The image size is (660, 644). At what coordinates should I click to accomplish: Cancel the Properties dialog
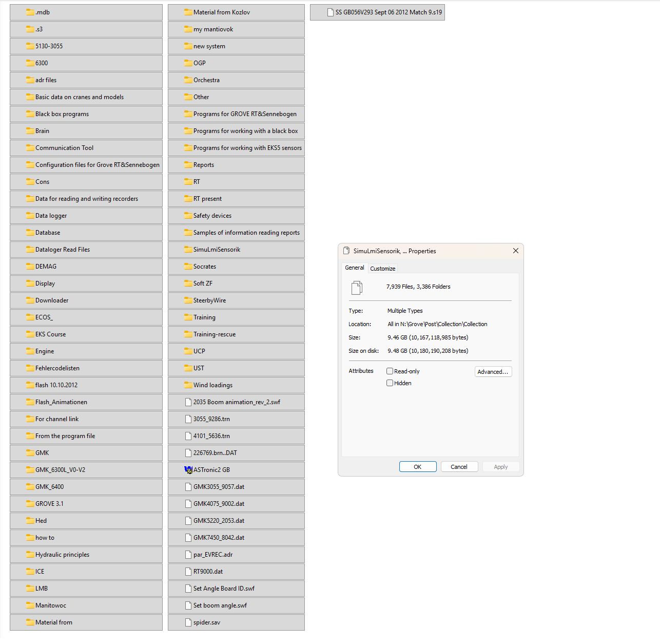coord(459,466)
